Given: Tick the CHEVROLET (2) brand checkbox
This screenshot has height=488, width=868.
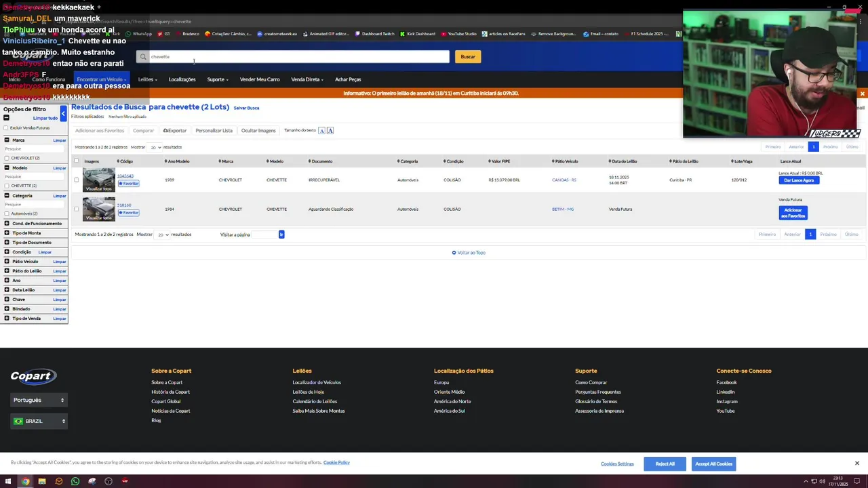Looking at the screenshot, I should [7, 158].
